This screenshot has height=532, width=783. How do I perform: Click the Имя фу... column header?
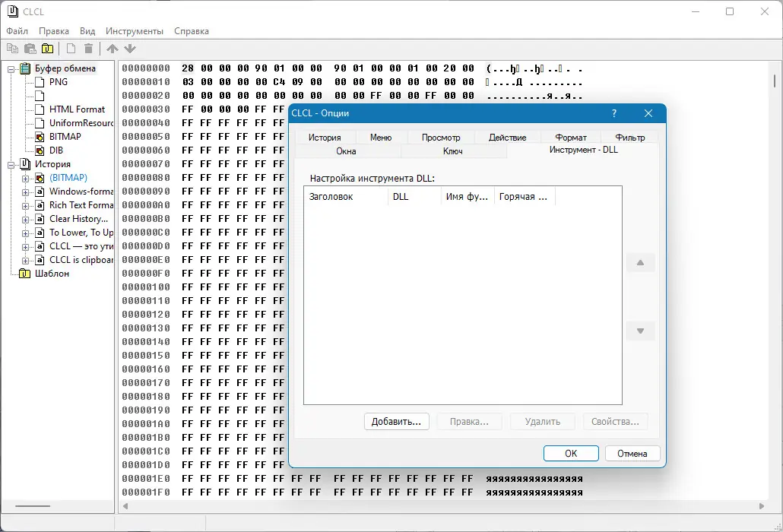click(468, 197)
